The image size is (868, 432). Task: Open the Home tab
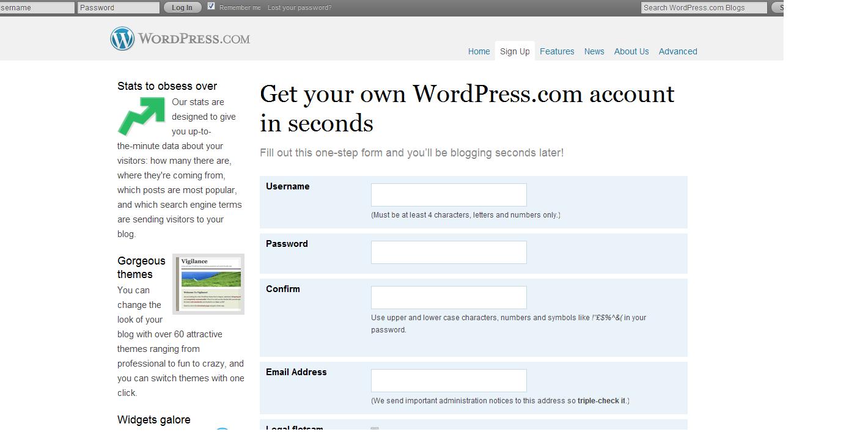[x=479, y=51]
